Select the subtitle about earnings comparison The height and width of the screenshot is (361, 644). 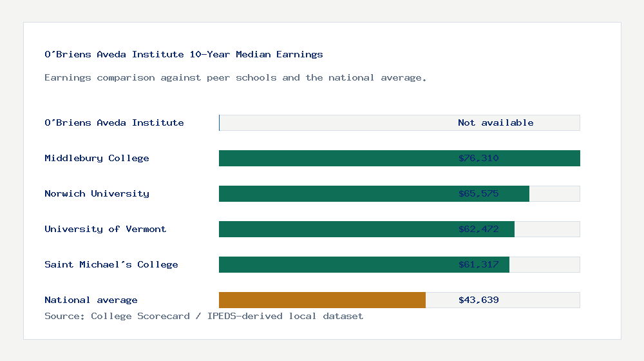pos(235,78)
